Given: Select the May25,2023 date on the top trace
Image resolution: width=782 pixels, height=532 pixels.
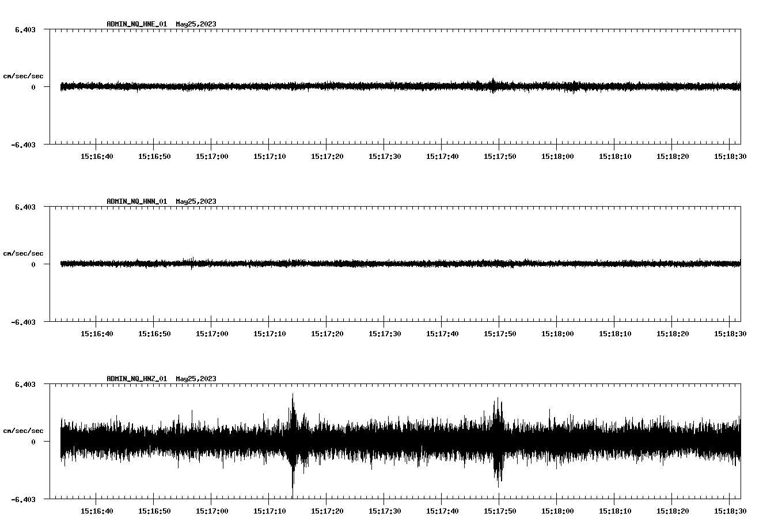Looking at the screenshot, I should coord(196,24).
